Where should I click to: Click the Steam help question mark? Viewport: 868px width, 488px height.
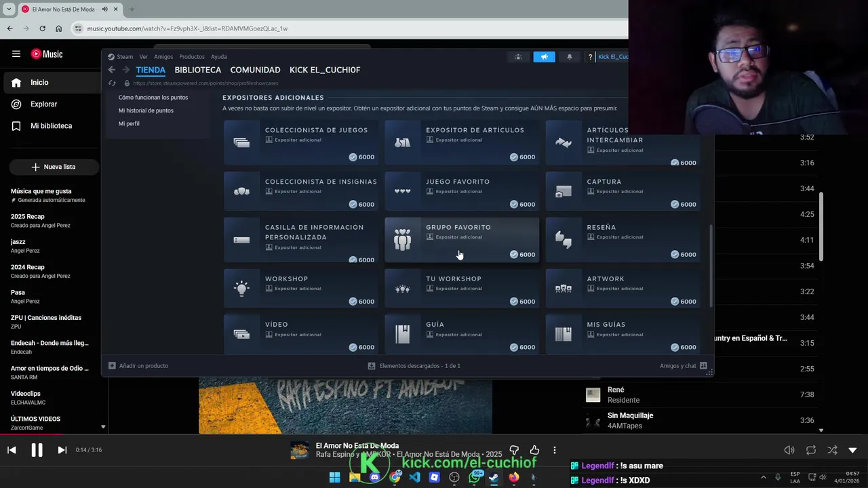click(x=590, y=57)
